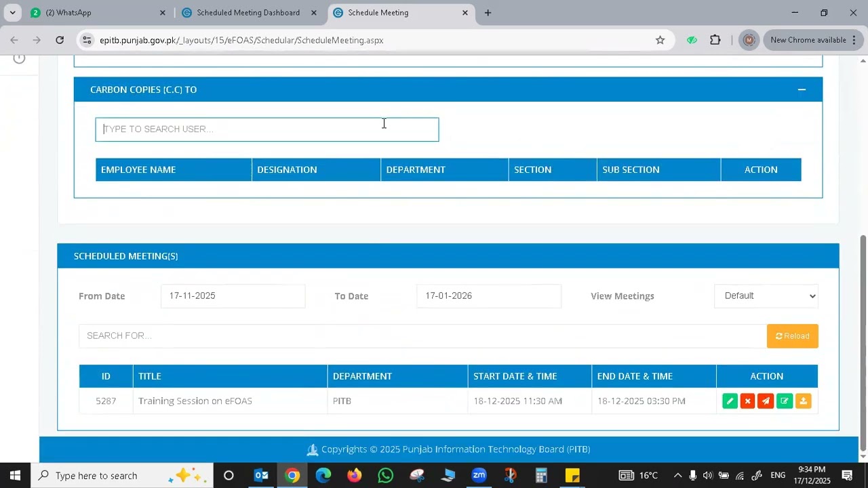Open Zoom from the taskbar
This screenshot has width=868, height=488.
pyautogui.click(x=479, y=475)
